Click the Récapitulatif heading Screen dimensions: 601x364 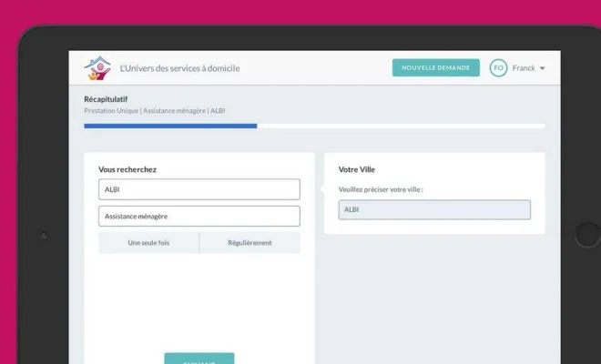click(106, 99)
